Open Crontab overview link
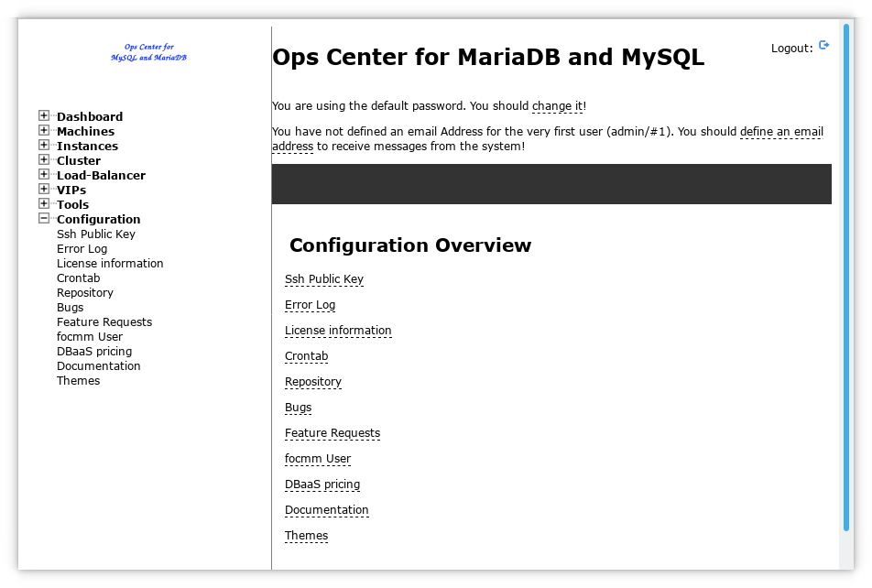The image size is (872, 588). pyautogui.click(x=307, y=356)
